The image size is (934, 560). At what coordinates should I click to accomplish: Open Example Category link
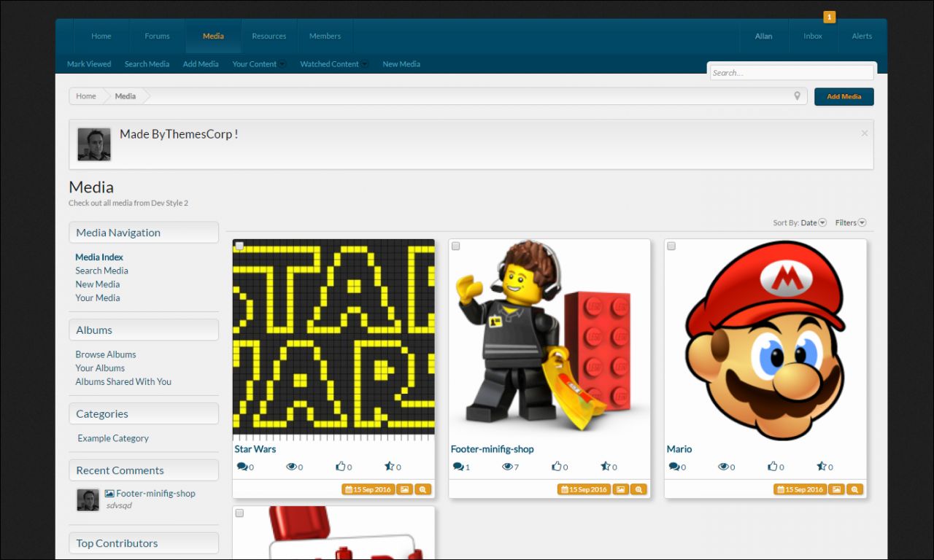tap(113, 438)
